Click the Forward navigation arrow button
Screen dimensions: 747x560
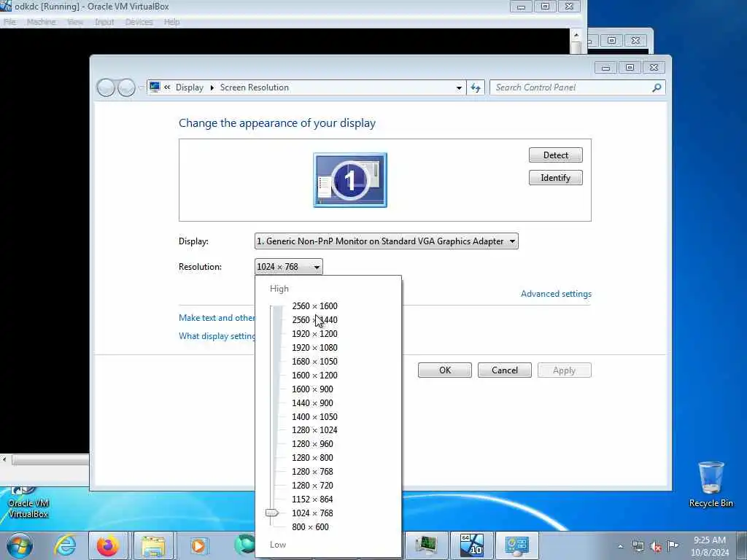(x=126, y=87)
